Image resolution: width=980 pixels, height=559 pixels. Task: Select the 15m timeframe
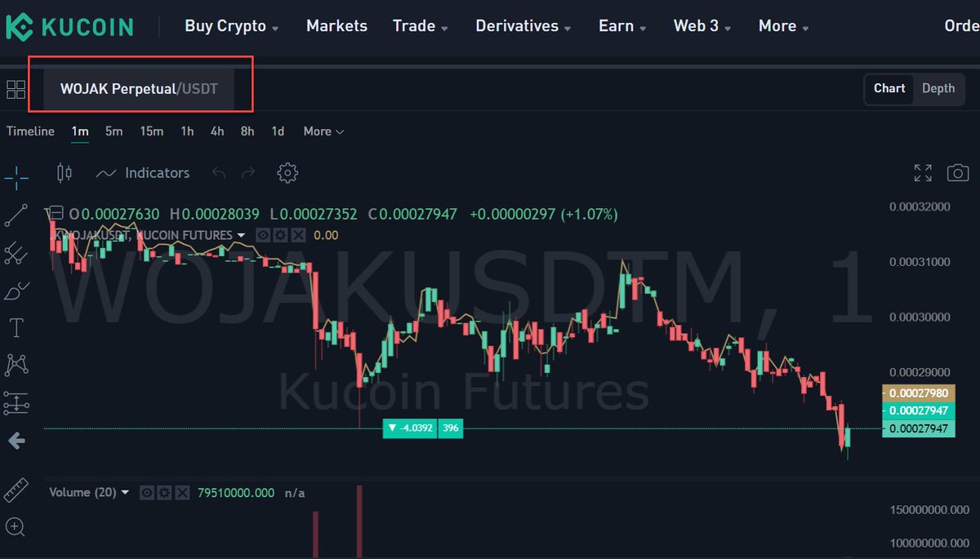click(x=151, y=131)
